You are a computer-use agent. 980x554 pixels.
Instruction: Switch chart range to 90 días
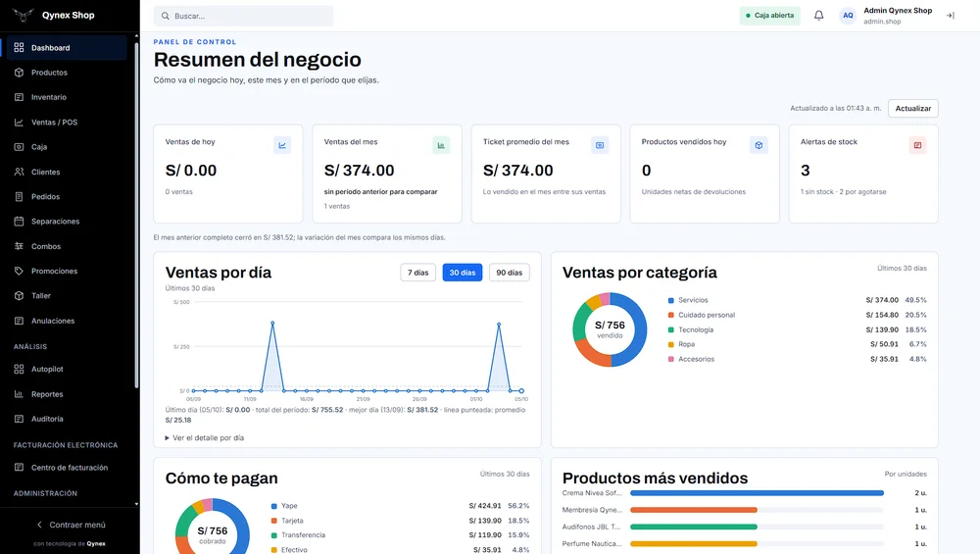point(510,273)
